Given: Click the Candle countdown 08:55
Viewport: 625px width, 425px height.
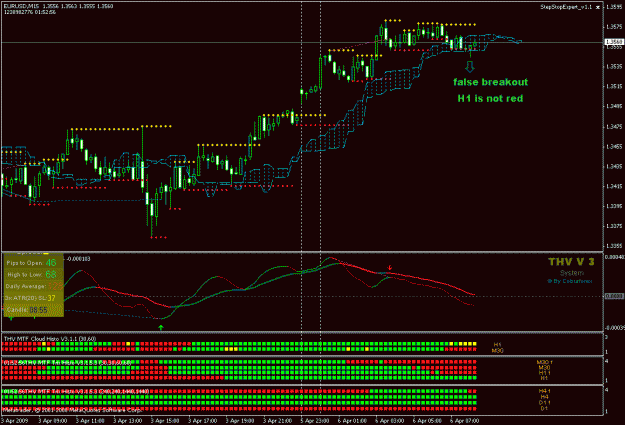Looking at the screenshot, I should tap(38, 310).
